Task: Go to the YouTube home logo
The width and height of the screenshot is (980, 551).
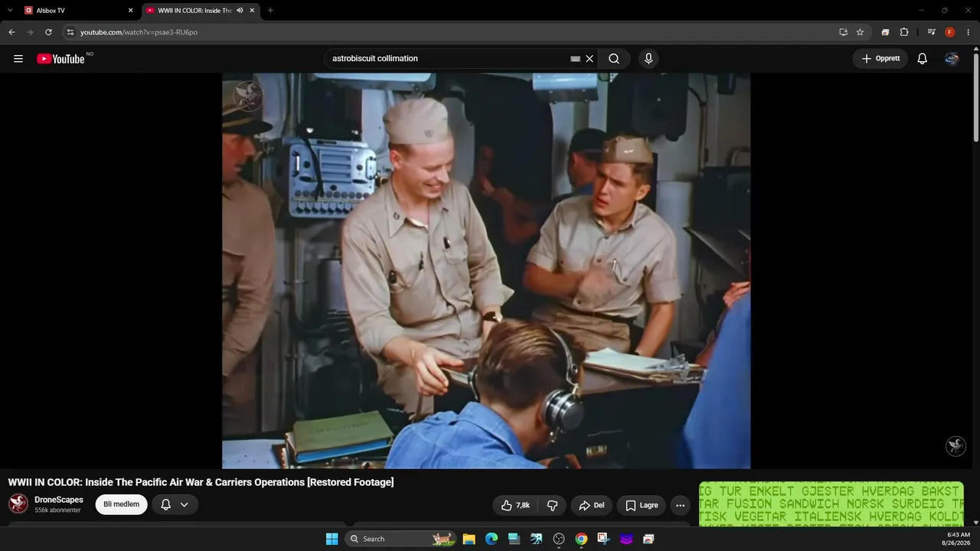Action: pos(60,59)
